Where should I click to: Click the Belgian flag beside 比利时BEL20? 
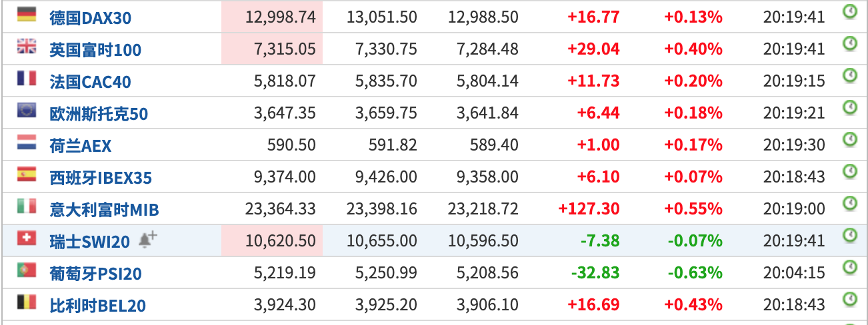(27, 302)
